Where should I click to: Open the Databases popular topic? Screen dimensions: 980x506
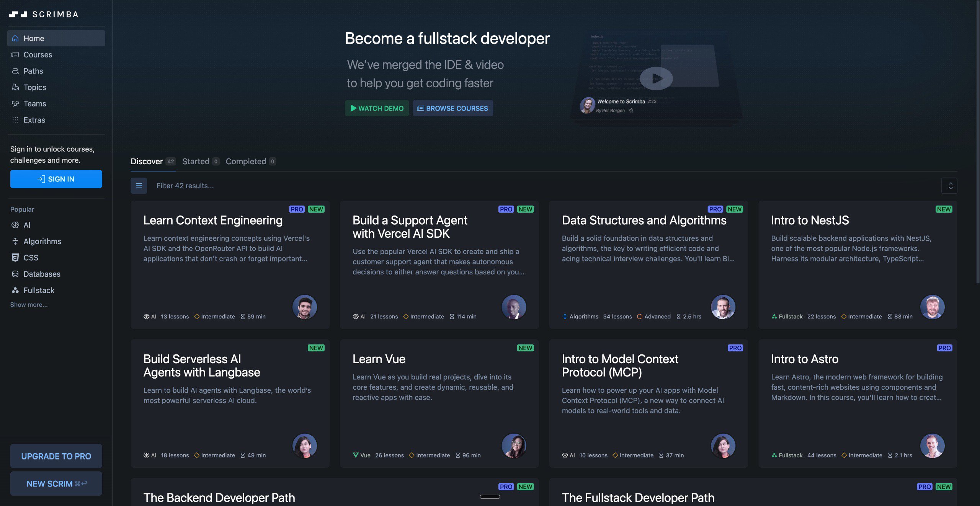(42, 274)
